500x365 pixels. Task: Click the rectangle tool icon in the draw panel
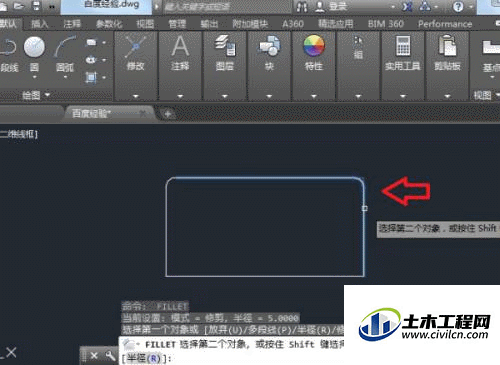(x=91, y=42)
